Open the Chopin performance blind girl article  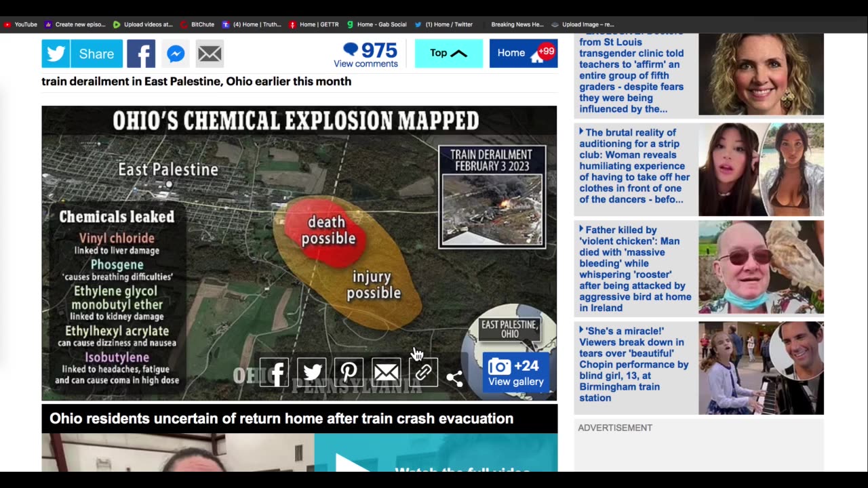(x=634, y=365)
